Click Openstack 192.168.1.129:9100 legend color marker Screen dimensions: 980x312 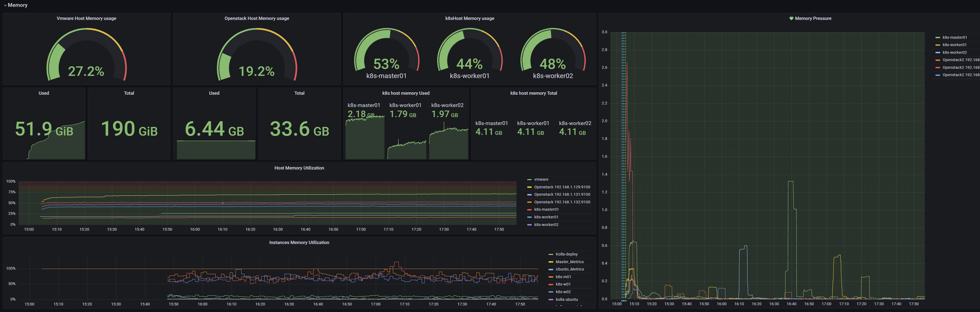point(529,187)
